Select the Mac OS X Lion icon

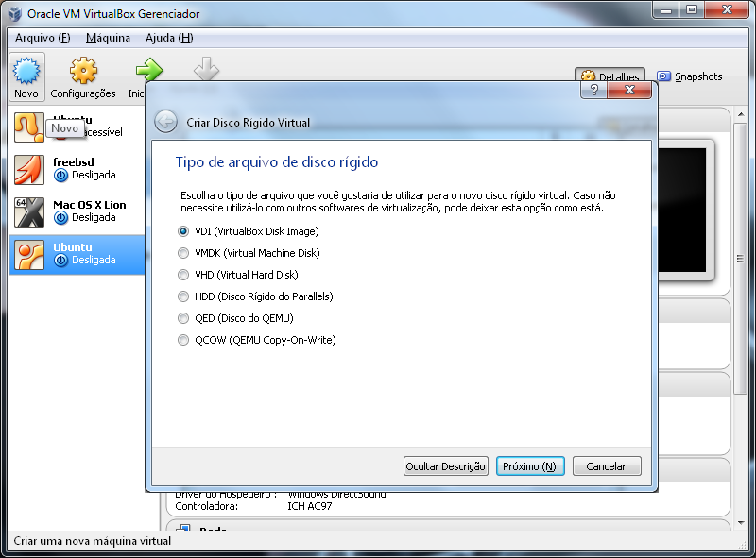(x=29, y=212)
